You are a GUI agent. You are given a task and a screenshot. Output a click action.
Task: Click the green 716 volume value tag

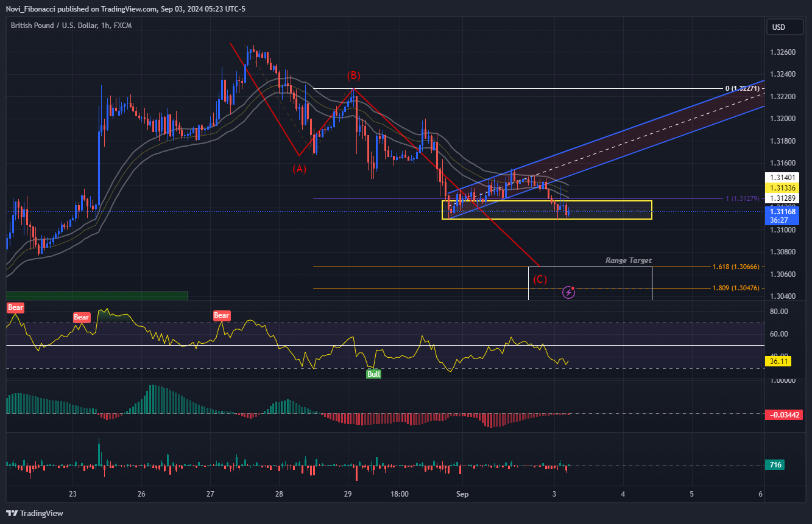775,465
